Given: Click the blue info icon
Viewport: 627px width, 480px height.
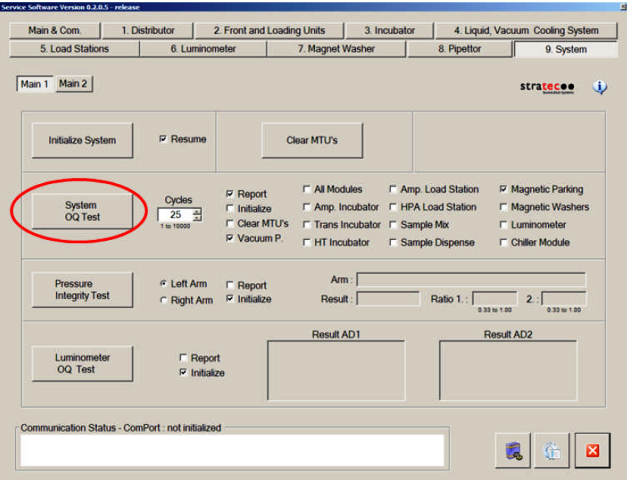Looking at the screenshot, I should [600, 87].
